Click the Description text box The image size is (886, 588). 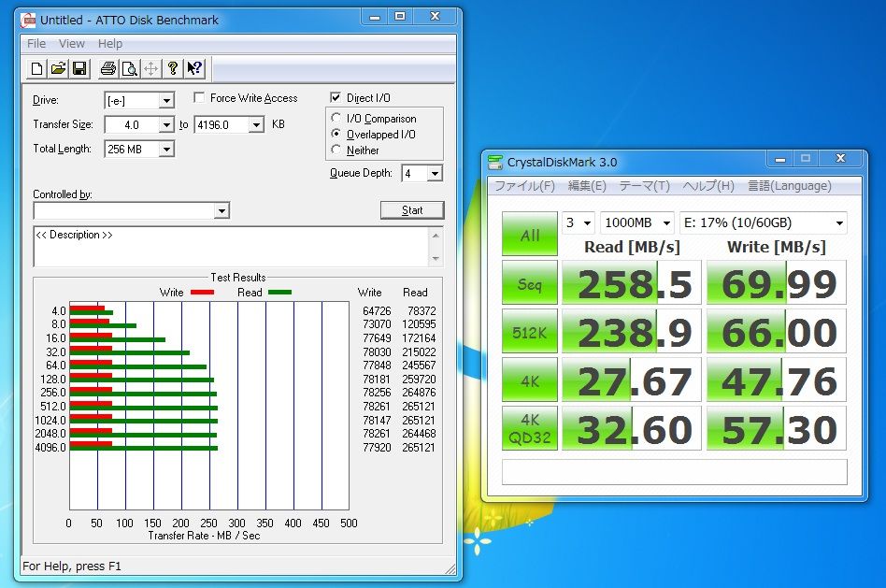click(231, 247)
